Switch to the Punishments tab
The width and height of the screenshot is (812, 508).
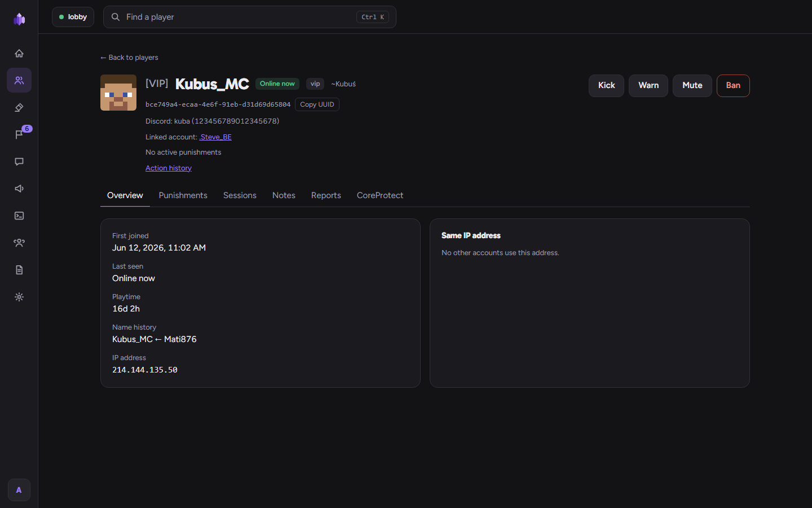pos(183,195)
